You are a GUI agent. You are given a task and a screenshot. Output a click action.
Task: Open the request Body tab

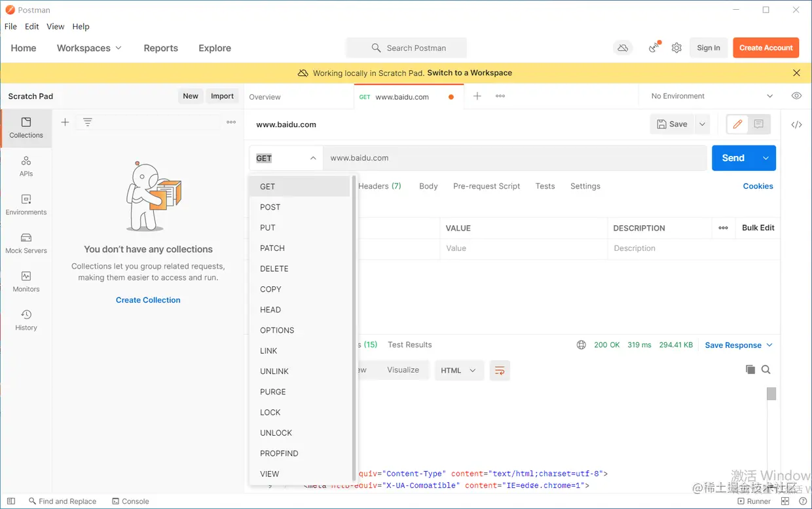[x=428, y=186]
